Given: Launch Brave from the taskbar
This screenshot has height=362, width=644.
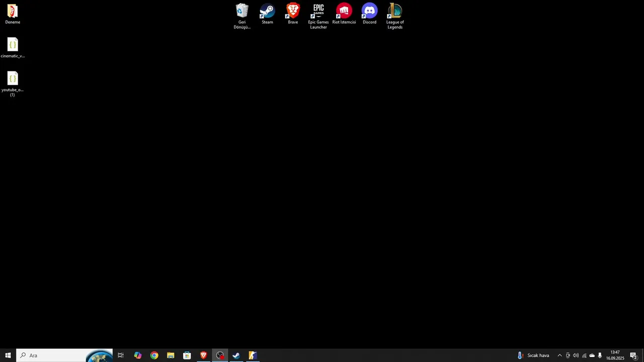Looking at the screenshot, I should tap(204, 355).
